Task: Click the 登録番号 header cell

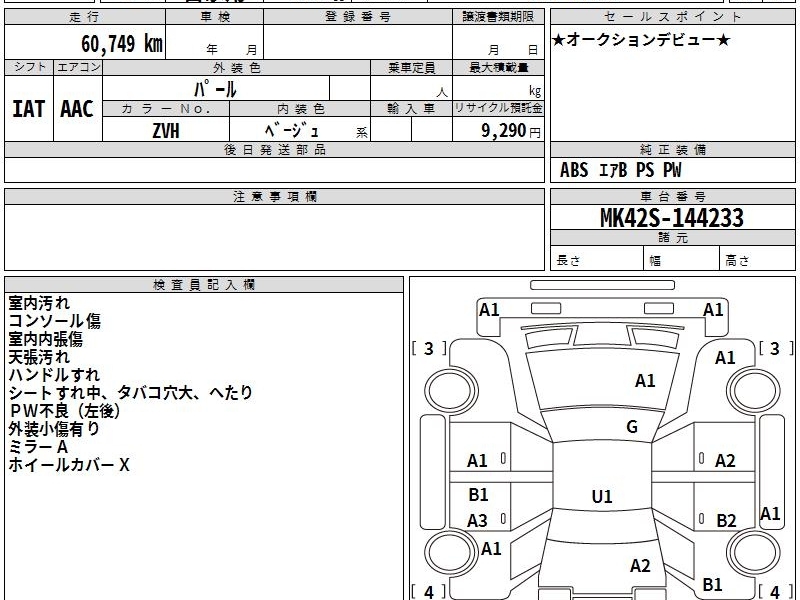Action: coord(358,17)
